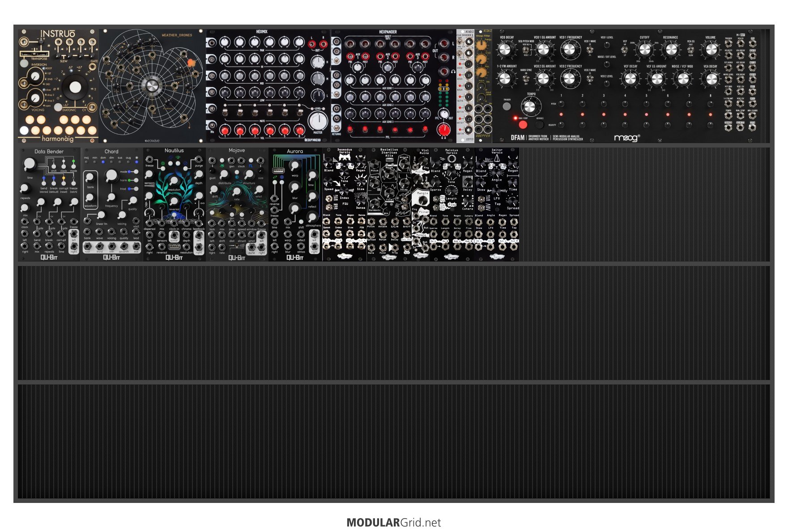
Task: Click the VCO 2 Frequency knob
Action: [x=570, y=79]
